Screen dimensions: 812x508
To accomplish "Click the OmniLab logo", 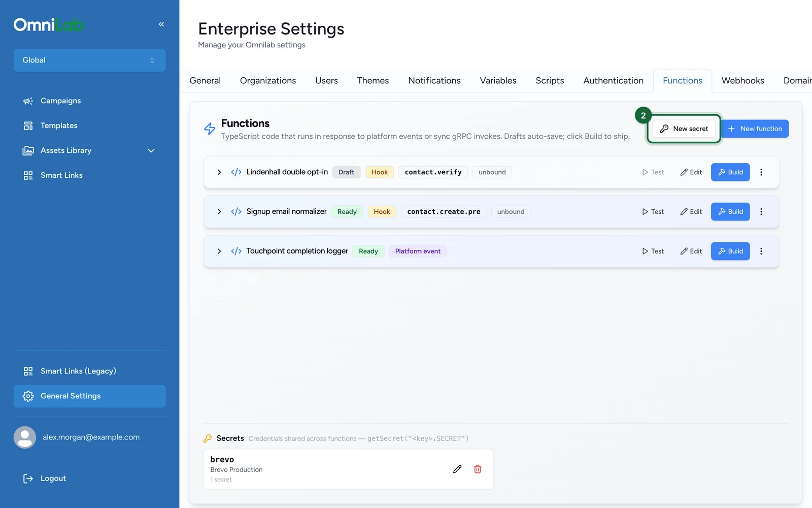I will (x=48, y=24).
